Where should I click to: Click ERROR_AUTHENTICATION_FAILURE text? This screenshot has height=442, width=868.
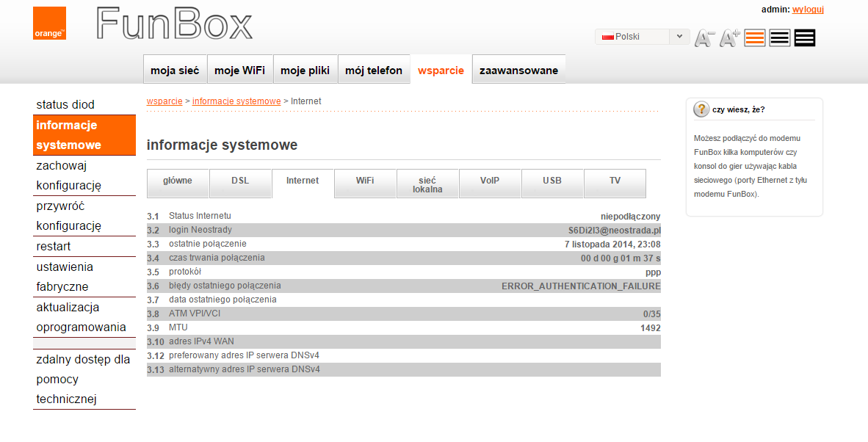click(582, 286)
